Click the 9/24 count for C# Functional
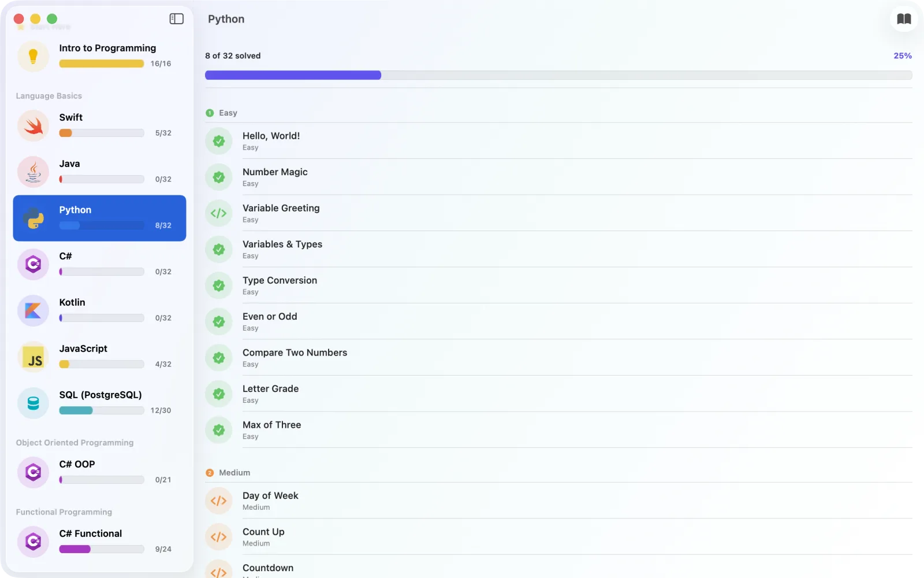 click(163, 549)
